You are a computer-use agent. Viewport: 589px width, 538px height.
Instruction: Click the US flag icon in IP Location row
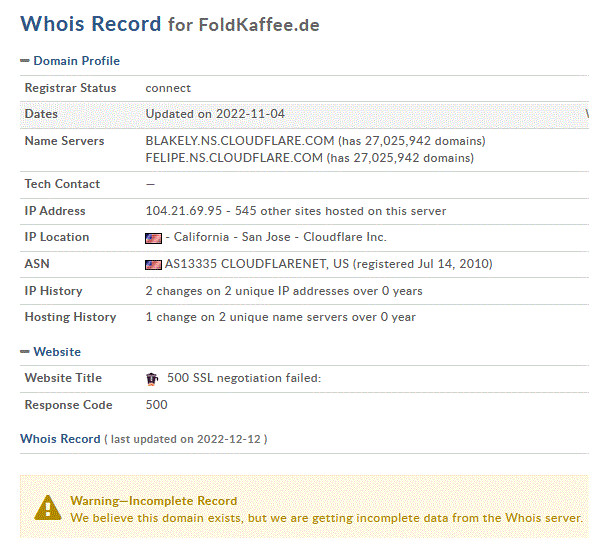point(153,238)
